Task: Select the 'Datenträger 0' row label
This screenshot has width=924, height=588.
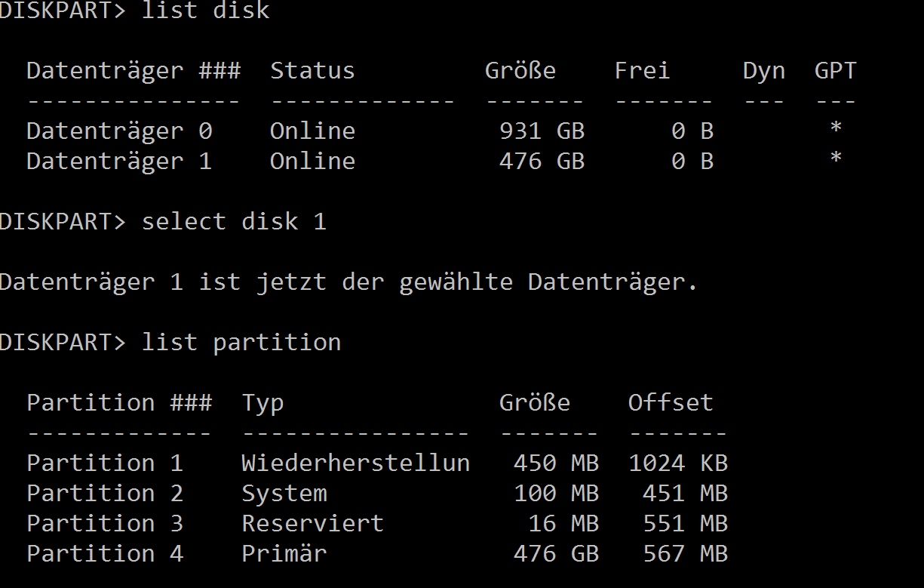Action: click(x=119, y=131)
